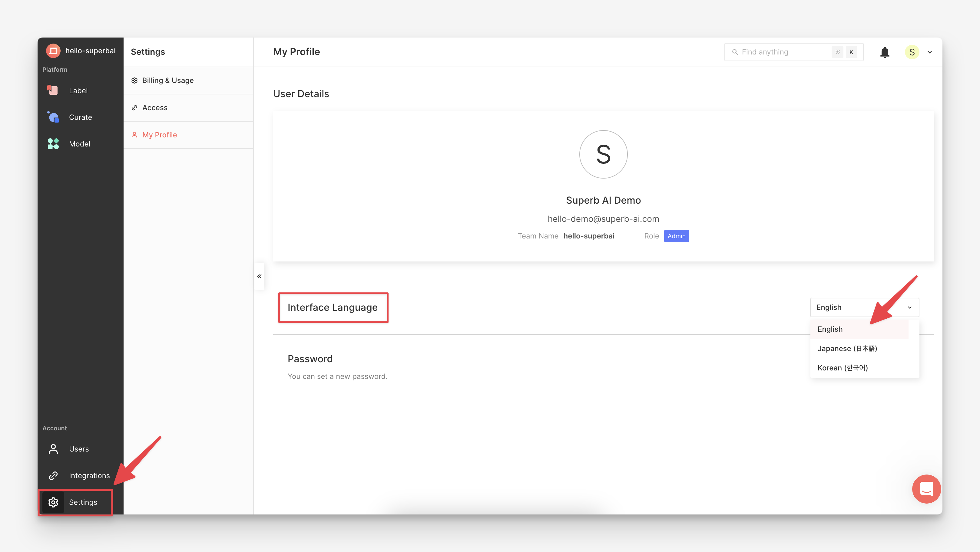980x552 pixels.
Task: Click the Access link icon
Action: [x=134, y=108]
